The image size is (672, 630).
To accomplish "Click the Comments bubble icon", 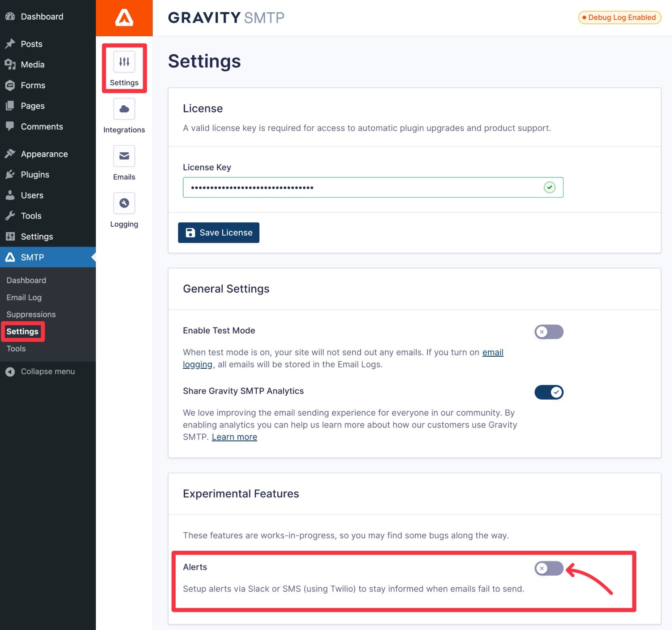I will pos(10,126).
